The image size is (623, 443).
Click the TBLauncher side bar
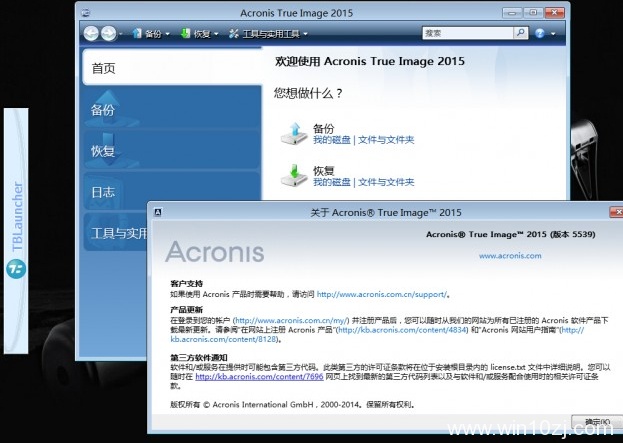pos(16,230)
